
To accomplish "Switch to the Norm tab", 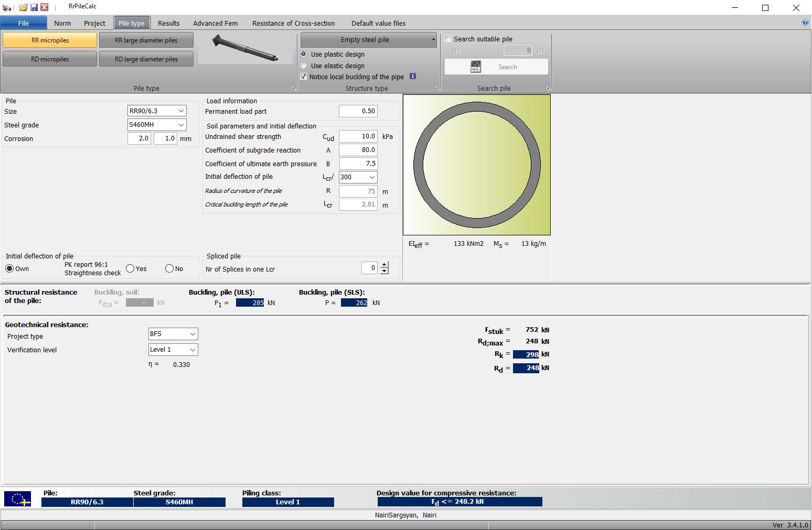I will (x=62, y=23).
